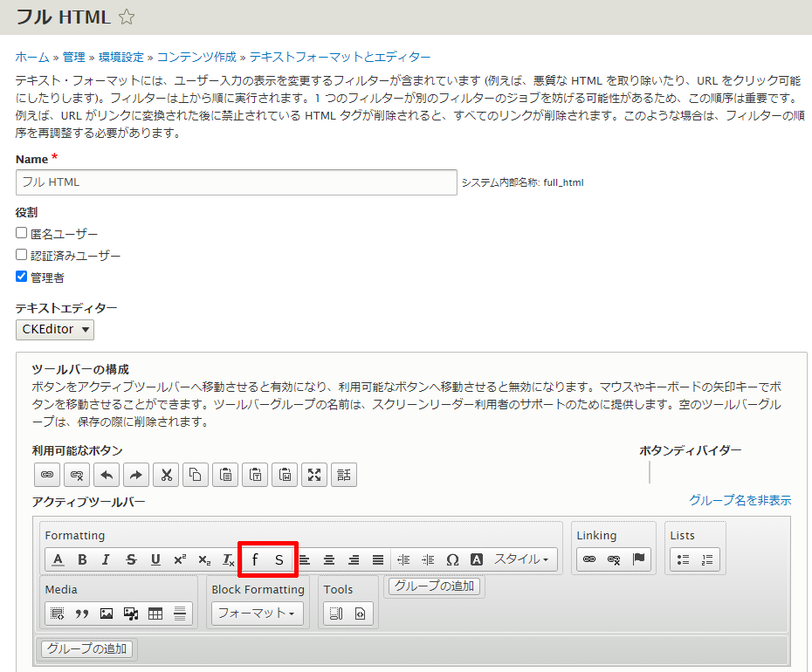Screen dimensions: 812x672
Task: Click the 環境設定 breadcrumb link
Action: [121, 57]
